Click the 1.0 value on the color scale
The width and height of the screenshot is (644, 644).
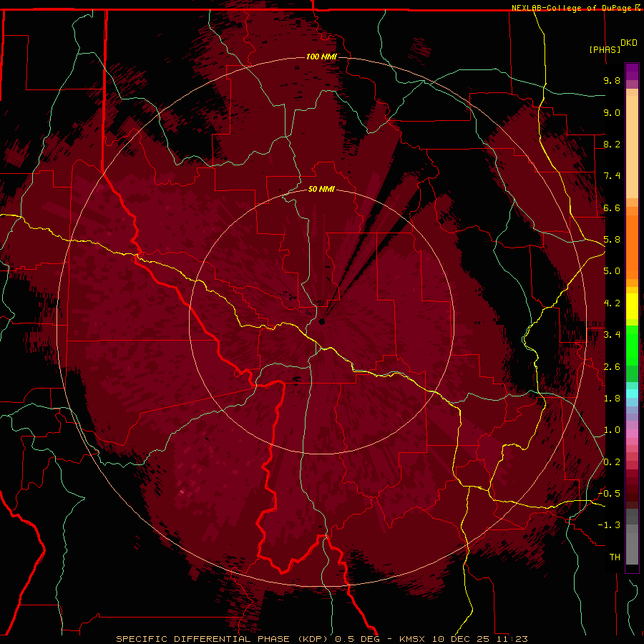(x=612, y=430)
